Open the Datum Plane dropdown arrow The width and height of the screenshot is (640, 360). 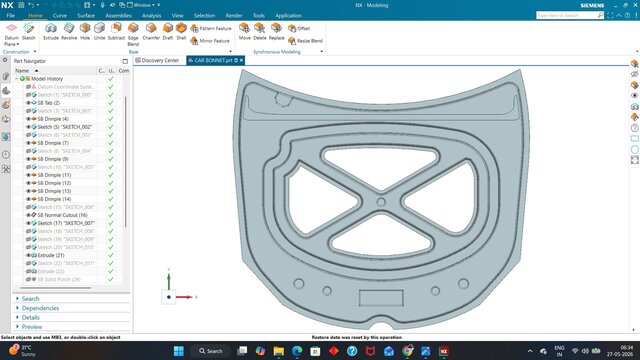[x=18, y=44]
